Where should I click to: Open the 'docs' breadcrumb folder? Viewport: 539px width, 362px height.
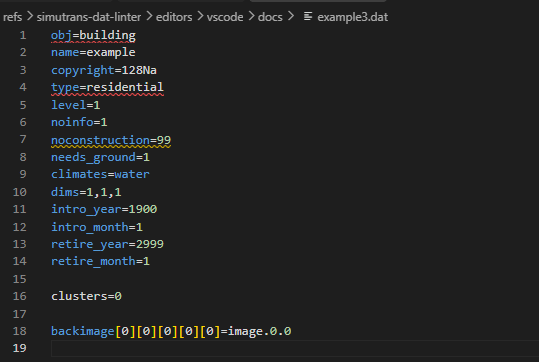[270, 17]
